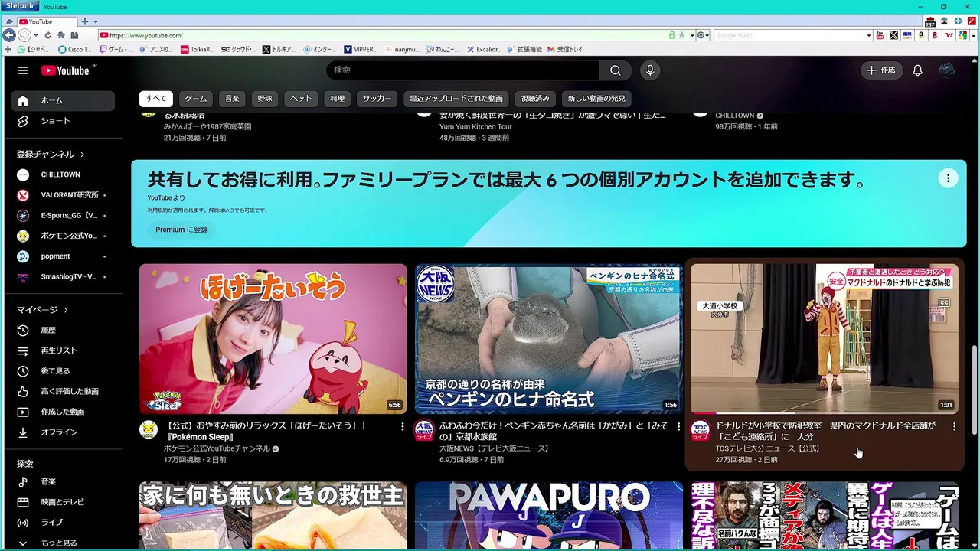This screenshot has width=980, height=551.
Task: Open CHILLTOWN subscription channel
Action: (x=63, y=174)
